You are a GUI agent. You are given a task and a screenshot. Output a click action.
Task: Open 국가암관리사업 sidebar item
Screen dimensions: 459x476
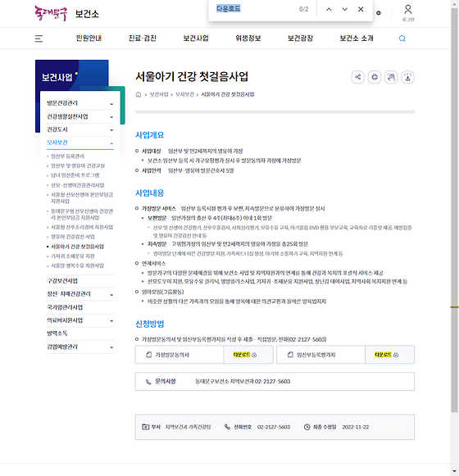[65, 307]
